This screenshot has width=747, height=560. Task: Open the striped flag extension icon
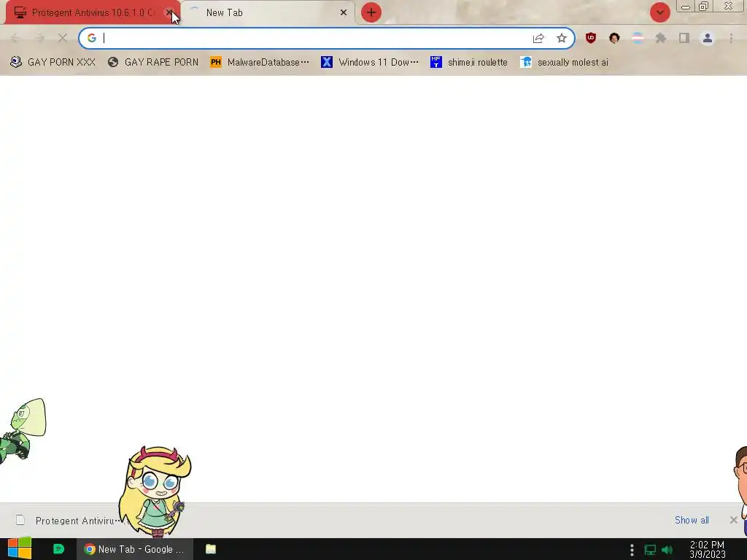tap(638, 38)
